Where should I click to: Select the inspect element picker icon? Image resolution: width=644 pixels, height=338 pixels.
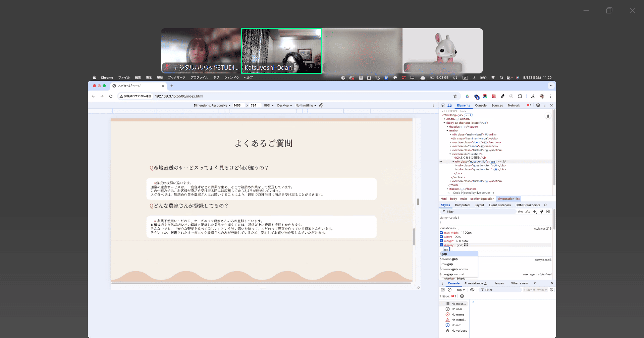pyautogui.click(x=443, y=105)
